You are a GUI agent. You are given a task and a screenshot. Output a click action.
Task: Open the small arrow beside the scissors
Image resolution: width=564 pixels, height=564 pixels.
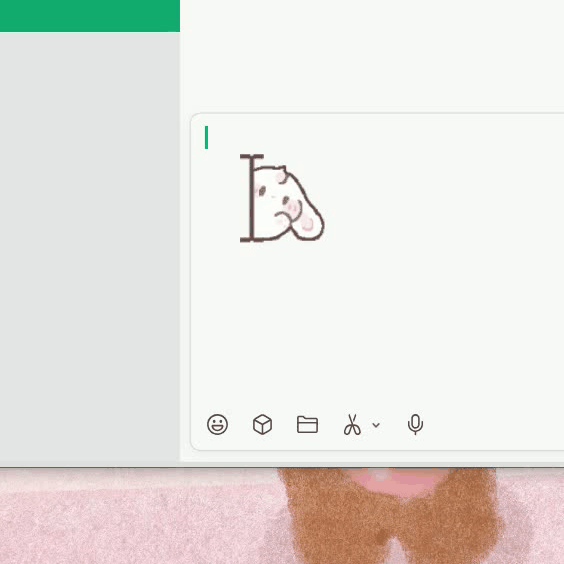376,425
